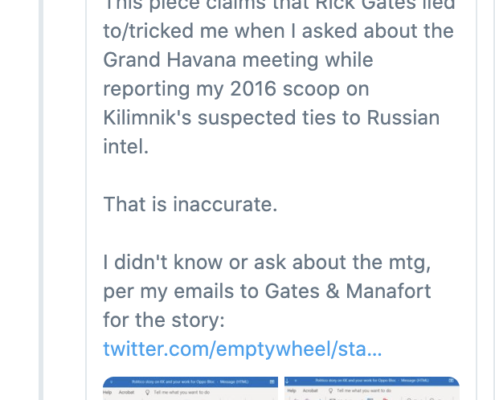This screenshot has height=400, width=495.
Task: Click down-arrow icon in right email title bar
Action: (x=288, y=380)
